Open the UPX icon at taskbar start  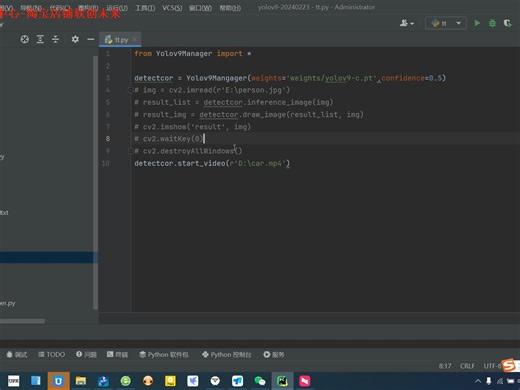pos(14,381)
